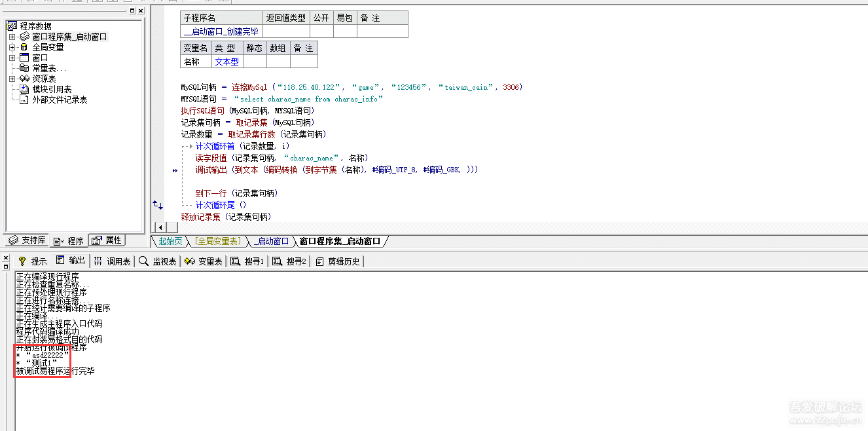Expand the 全局变量 tree node
868x431 pixels.
[12, 48]
